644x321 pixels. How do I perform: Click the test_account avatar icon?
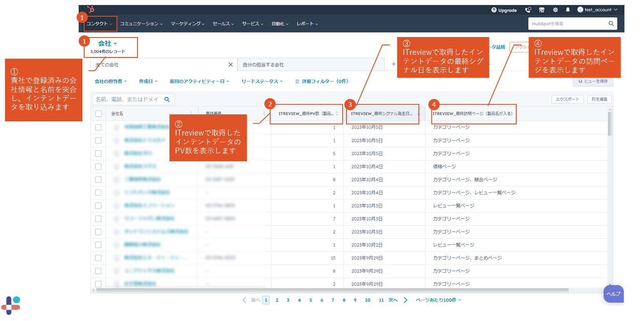click(x=581, y=10)
